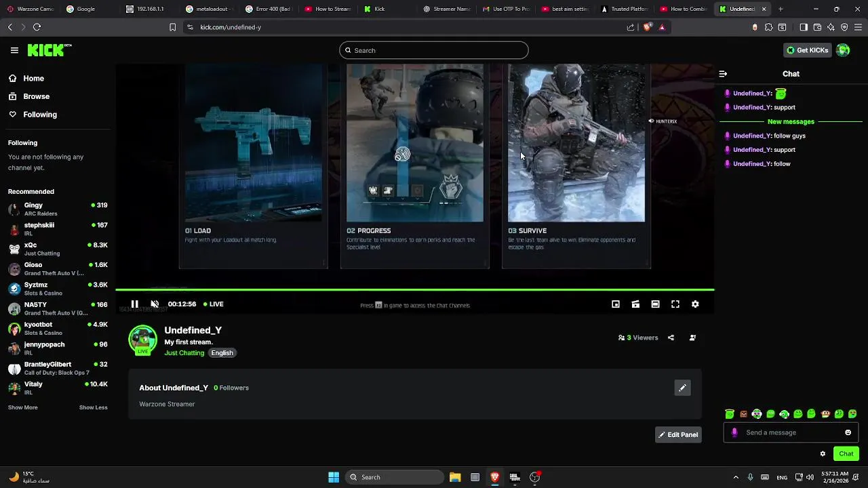Click 0 Followers count
Viewport: 868px width, 488px height.
click(x=231, y=388)
